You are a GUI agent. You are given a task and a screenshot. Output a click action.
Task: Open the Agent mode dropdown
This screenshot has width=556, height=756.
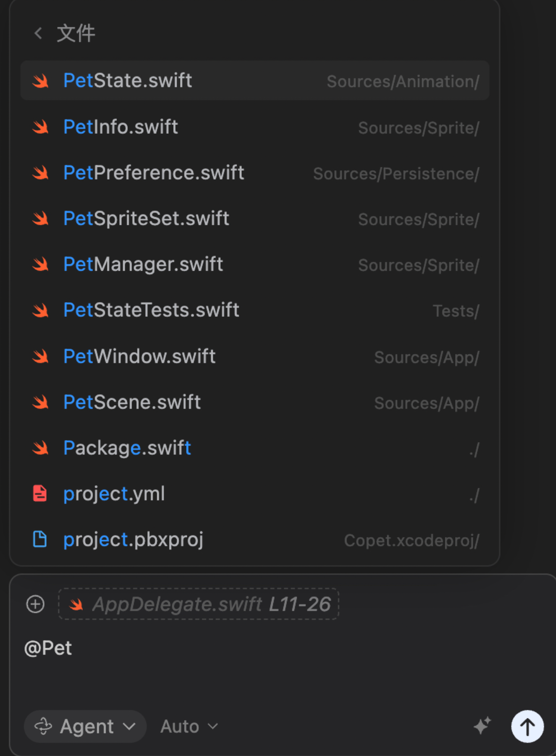point(85,726)
